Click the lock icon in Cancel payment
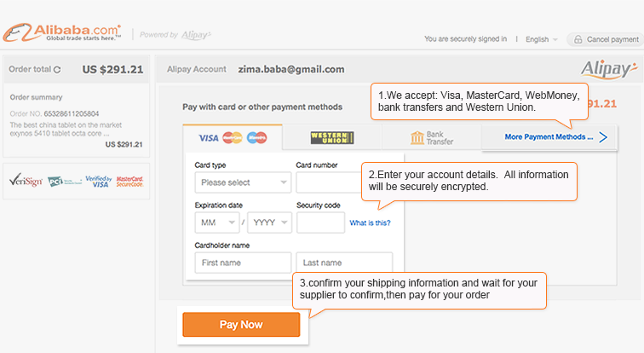 578,39
